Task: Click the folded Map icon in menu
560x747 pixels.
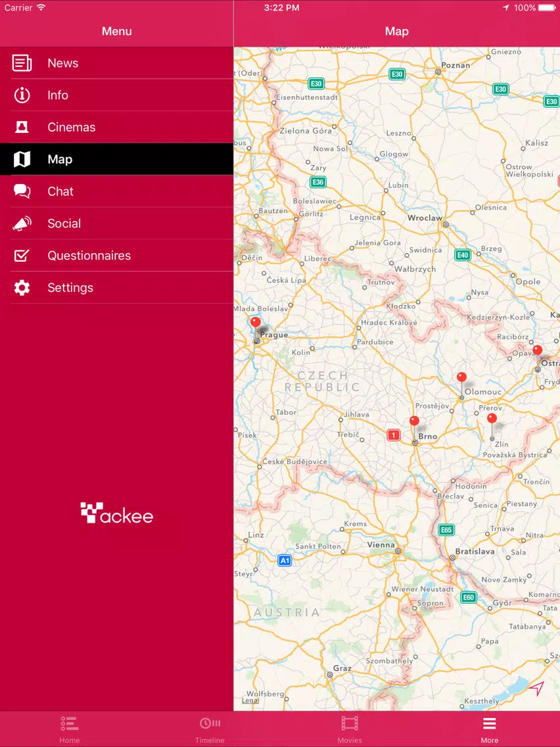Action: point(22,159)
